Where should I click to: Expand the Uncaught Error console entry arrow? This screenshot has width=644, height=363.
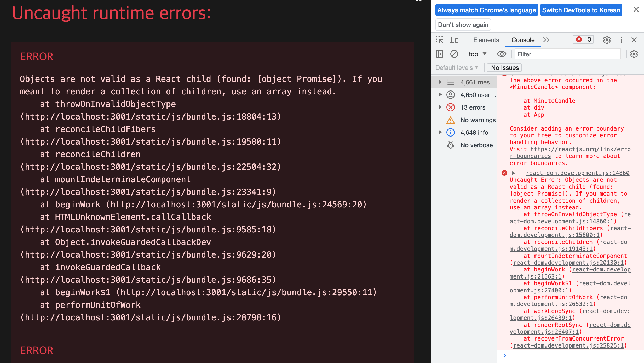(x=514, y=173)
